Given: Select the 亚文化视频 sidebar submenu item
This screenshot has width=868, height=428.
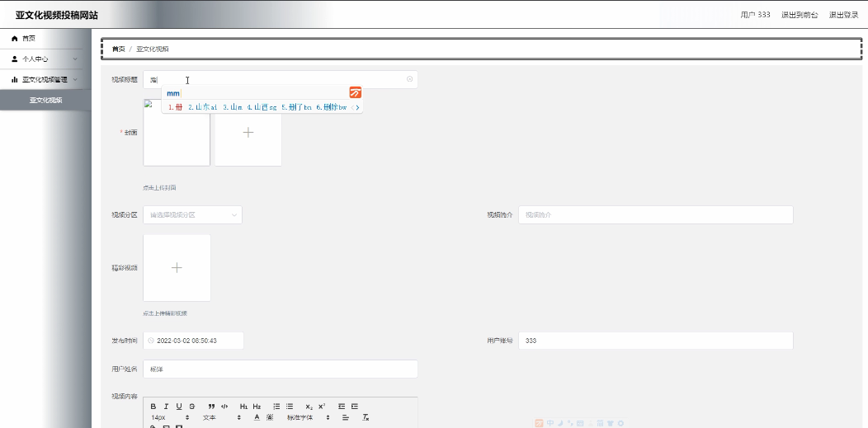Looking at the screenshot, I should [x=45, y=100].
